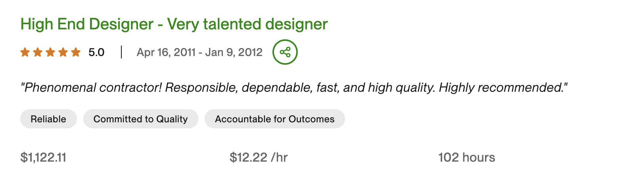Image resolution: width=644 pixels, height=193 pixels.
Task: Click the fourth orange rating star
Action: click(x=63, y=52)
